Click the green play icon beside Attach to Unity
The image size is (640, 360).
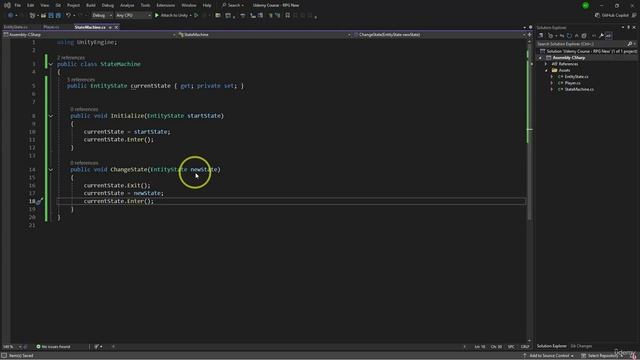click(156, 15)
